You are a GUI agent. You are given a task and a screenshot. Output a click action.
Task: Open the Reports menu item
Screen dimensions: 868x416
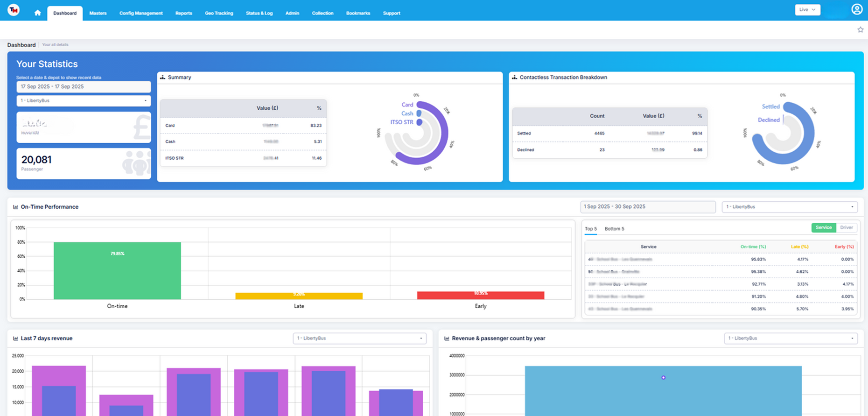183,13
